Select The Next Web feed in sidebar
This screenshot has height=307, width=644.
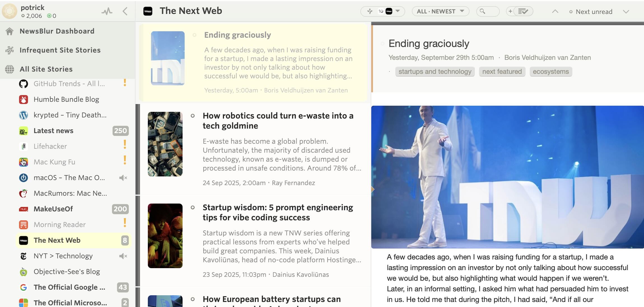click(x=57, y=240)
